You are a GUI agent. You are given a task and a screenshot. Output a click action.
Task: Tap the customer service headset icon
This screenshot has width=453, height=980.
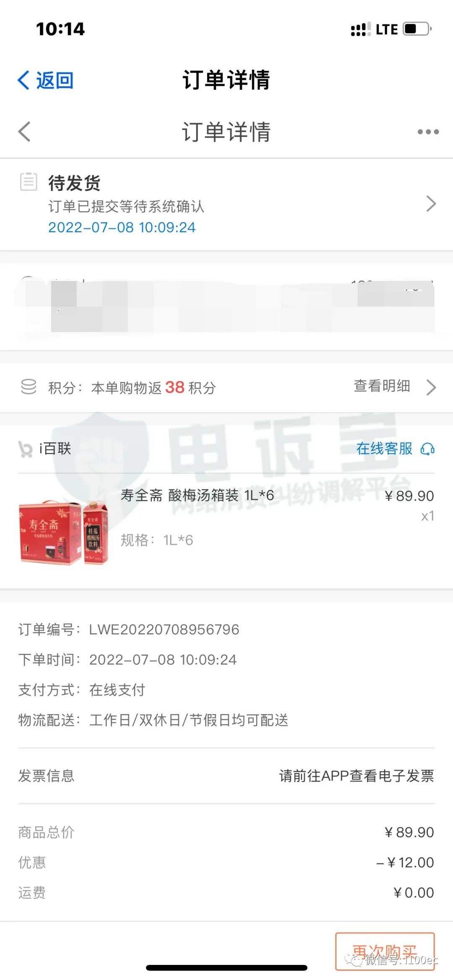(x=427, y=449)
